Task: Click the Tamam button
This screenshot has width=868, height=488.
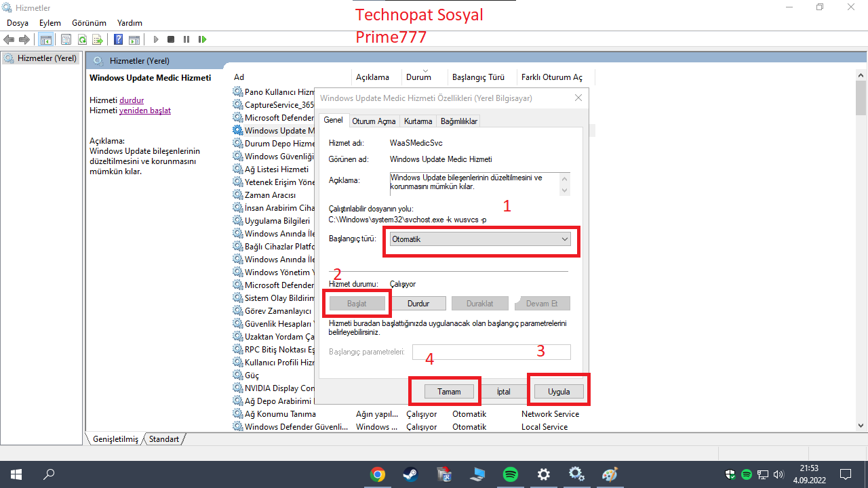Action: [449, 392]
